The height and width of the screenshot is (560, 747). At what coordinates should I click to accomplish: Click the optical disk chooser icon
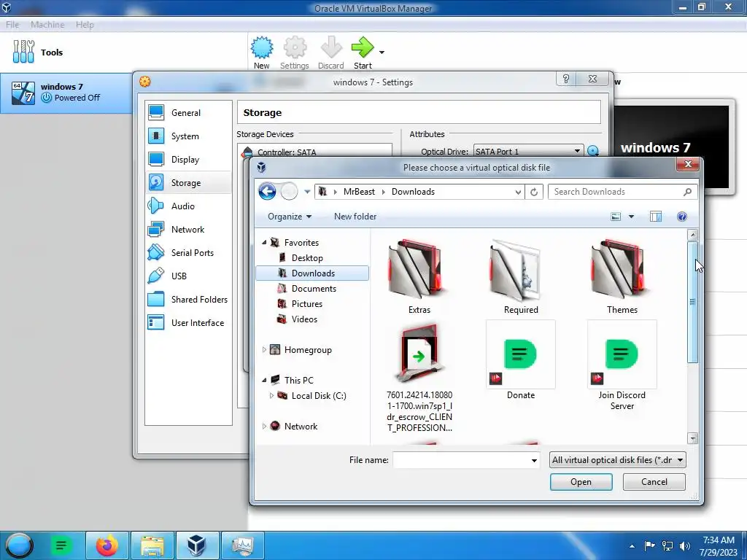[593, 152]
